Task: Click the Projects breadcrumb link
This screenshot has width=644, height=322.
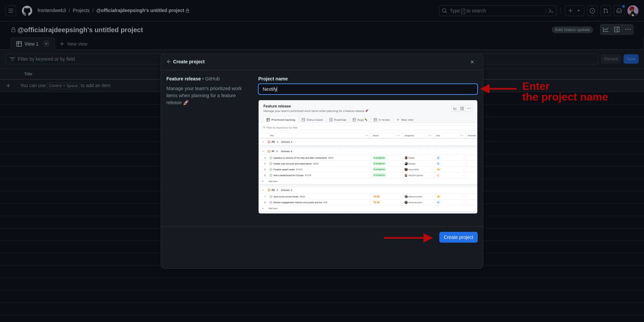Action: point(81,10)
